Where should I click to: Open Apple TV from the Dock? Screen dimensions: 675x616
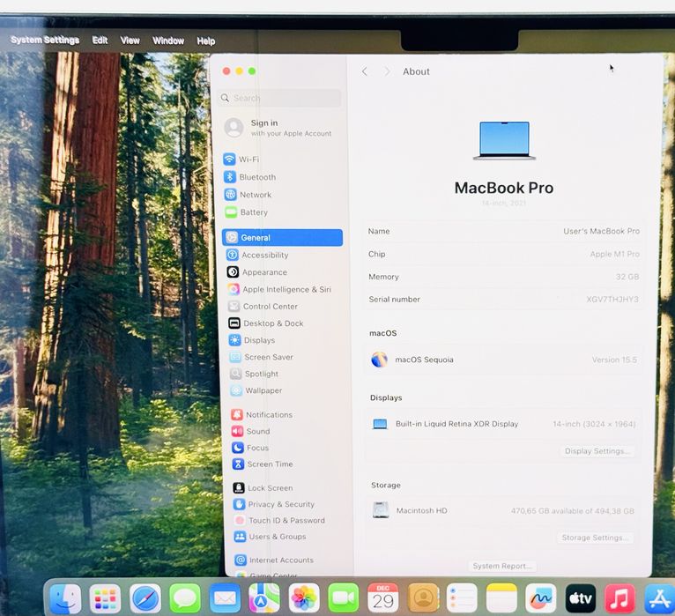[x=581, y=598]
